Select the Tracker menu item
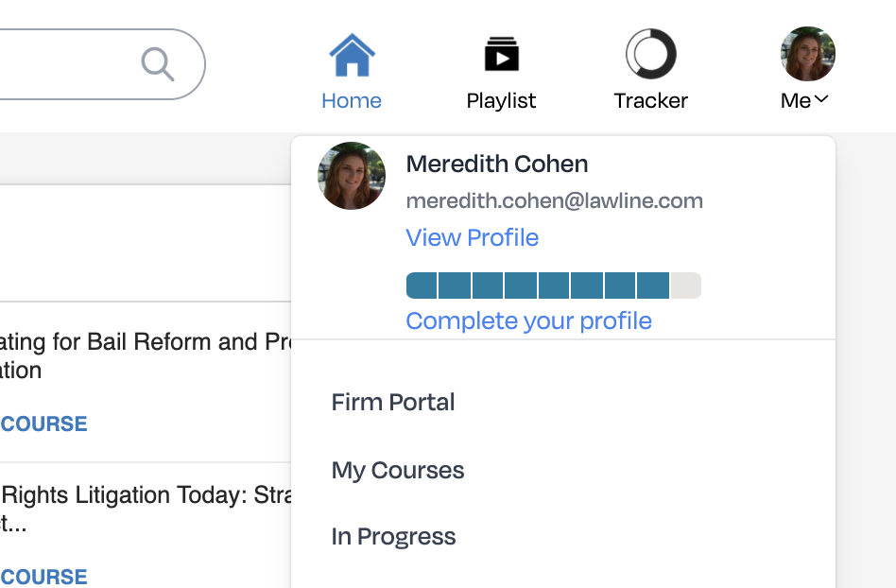This screenshot has height=588, width=896. (x=650, y=99)
